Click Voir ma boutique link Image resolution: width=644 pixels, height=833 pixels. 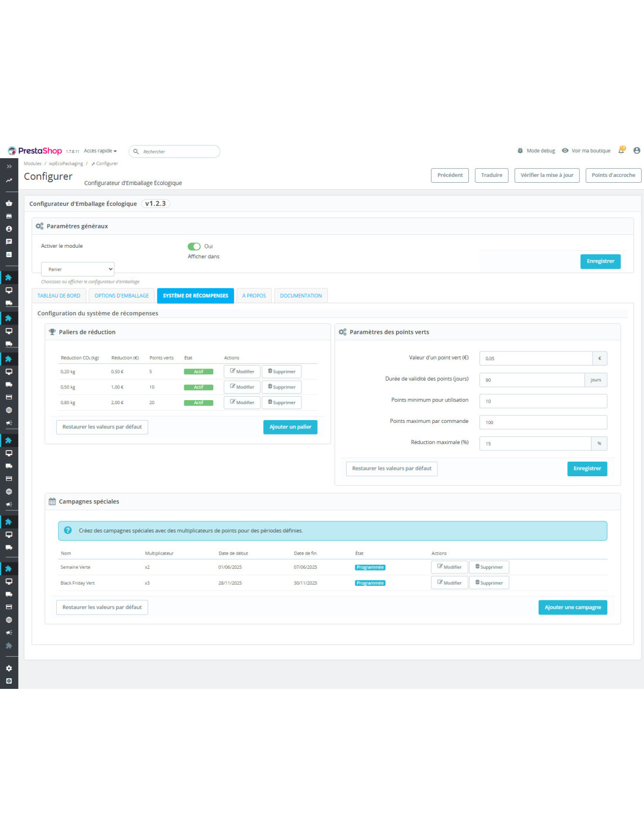pyautogui.click(x=590, y=151)
